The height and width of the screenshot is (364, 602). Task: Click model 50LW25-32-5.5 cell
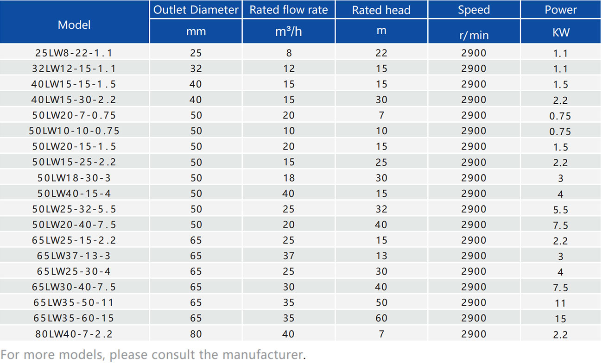point(74,209)
